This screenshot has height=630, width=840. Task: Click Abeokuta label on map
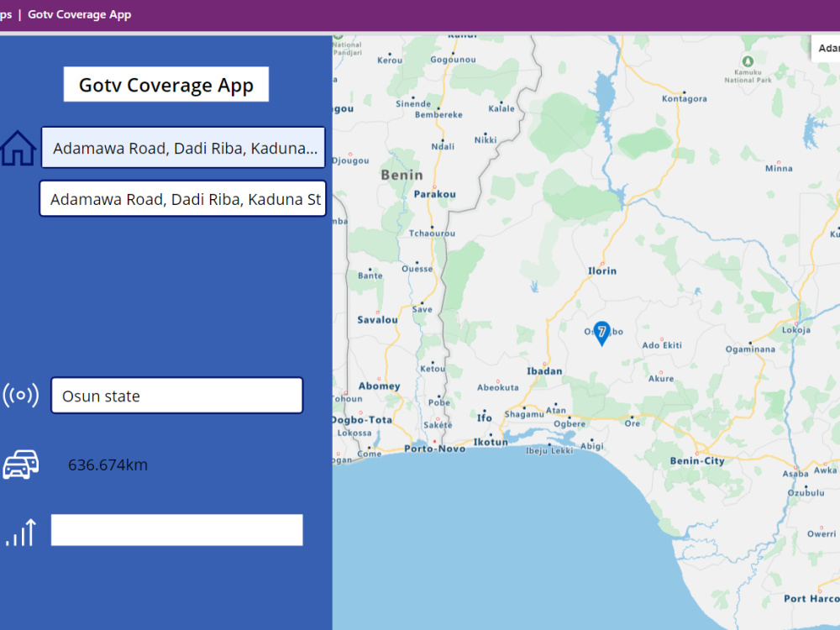point(497,387)
